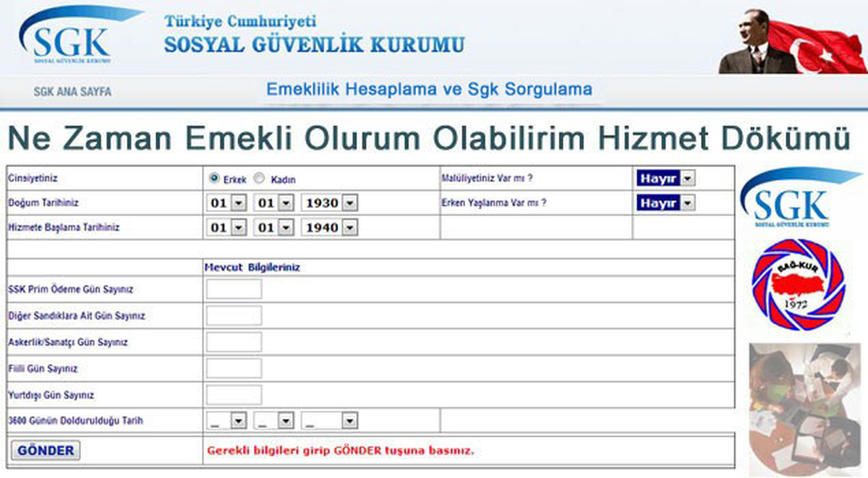
Task: Open Erken Yaşlanma Var mı dropdown
Action: tap(665, 203)
